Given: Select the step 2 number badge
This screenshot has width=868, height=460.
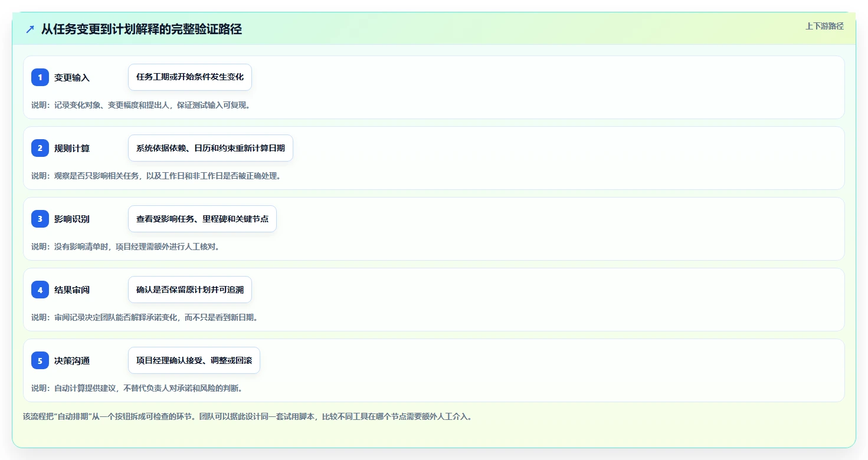Looking at the screenshot, I should point(40,148).
